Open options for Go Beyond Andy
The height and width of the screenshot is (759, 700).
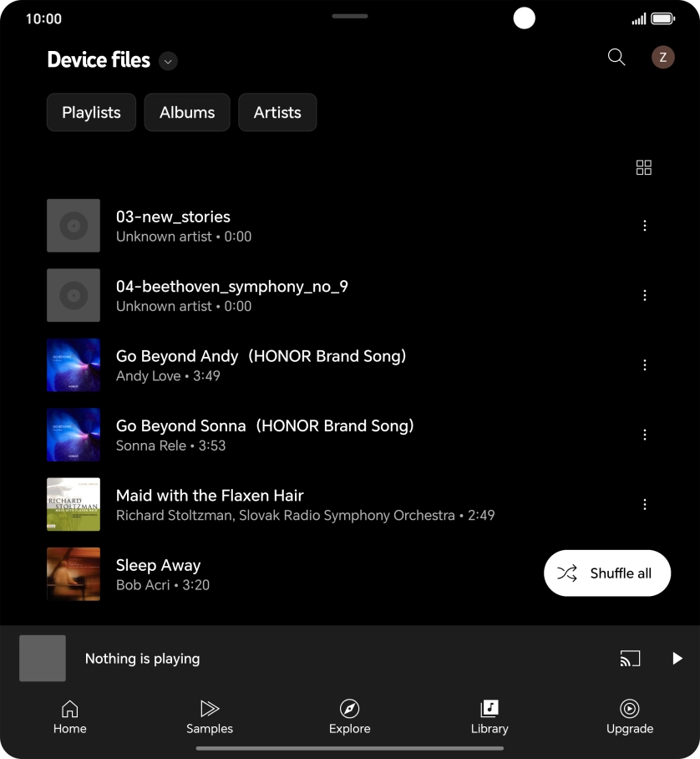[x=644, y=364]
